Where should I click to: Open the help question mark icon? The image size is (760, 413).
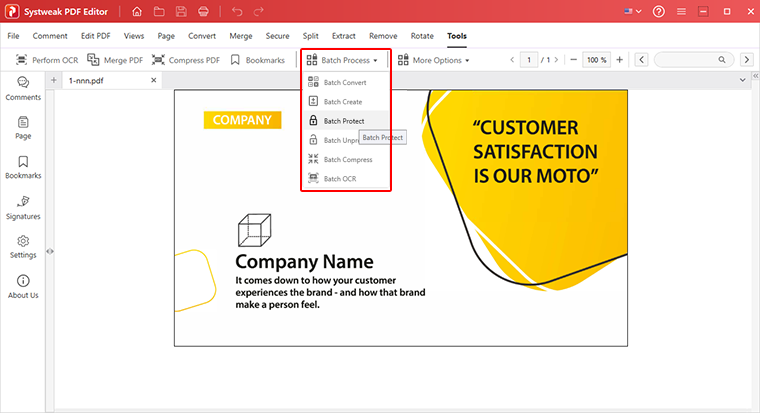pos(658,11)
